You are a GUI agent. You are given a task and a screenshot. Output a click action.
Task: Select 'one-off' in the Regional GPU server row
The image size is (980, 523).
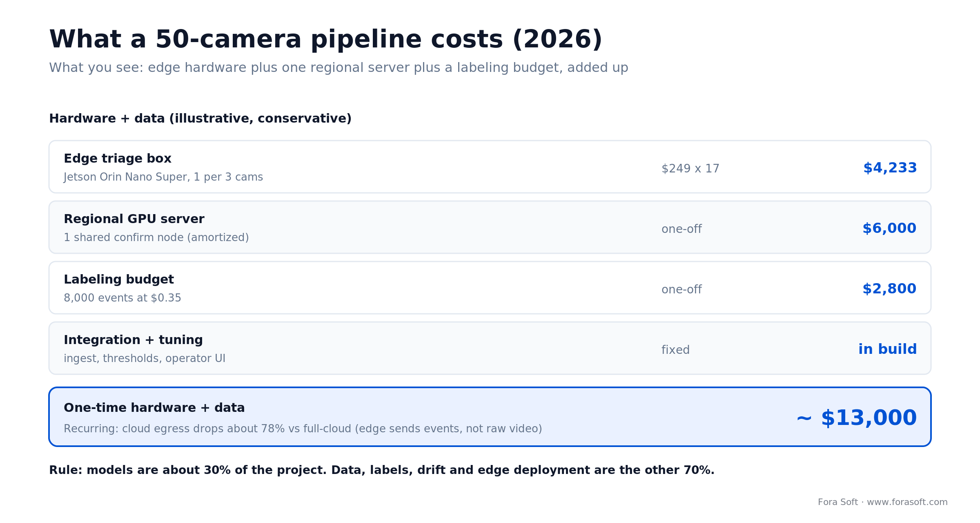click(682, 229)
